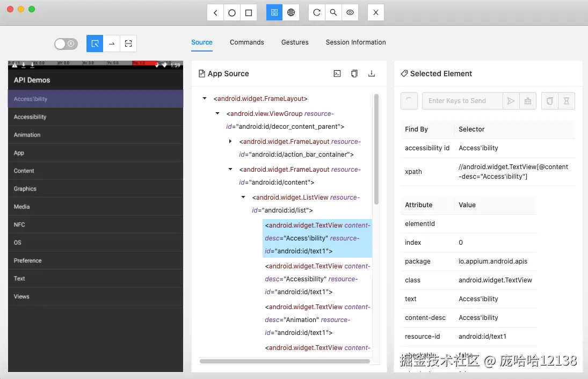The image size is (588, 379).
Task: Click accessibility id selector value Access'ibility
Action: [x=478, y=148]
